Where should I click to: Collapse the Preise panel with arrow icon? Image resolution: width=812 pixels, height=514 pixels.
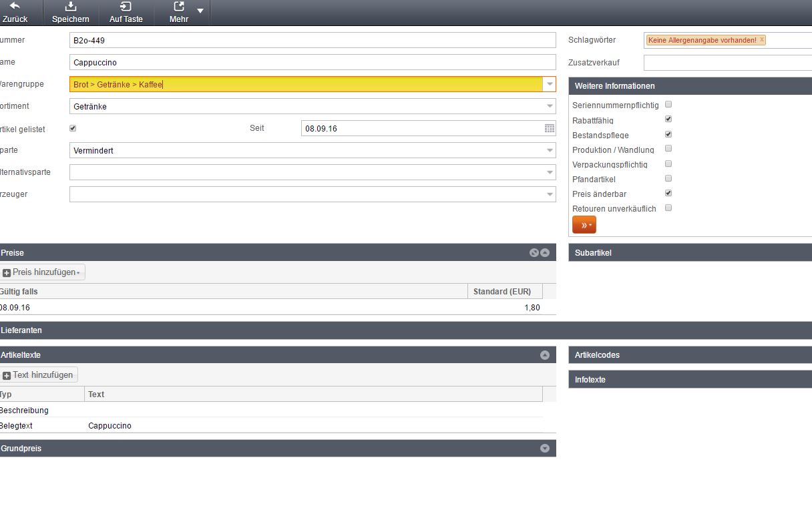pyautogui.click(x=545, y=253)
